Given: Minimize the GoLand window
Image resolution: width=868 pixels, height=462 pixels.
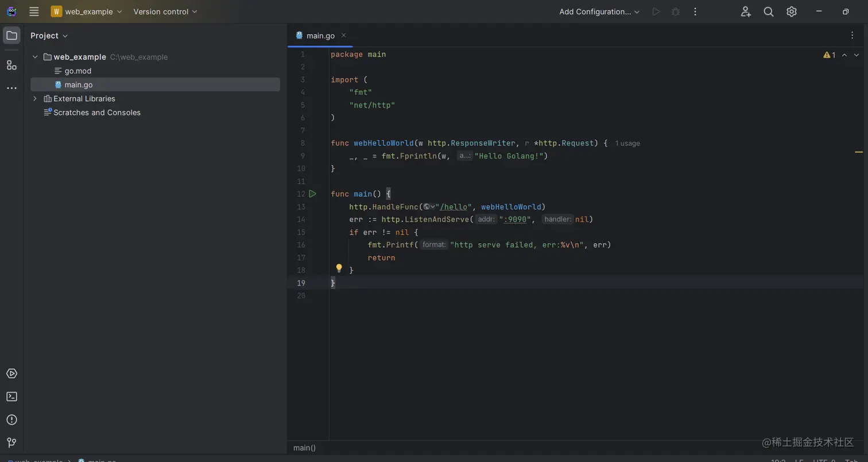Looking at the screenshot, I should 819,11.
